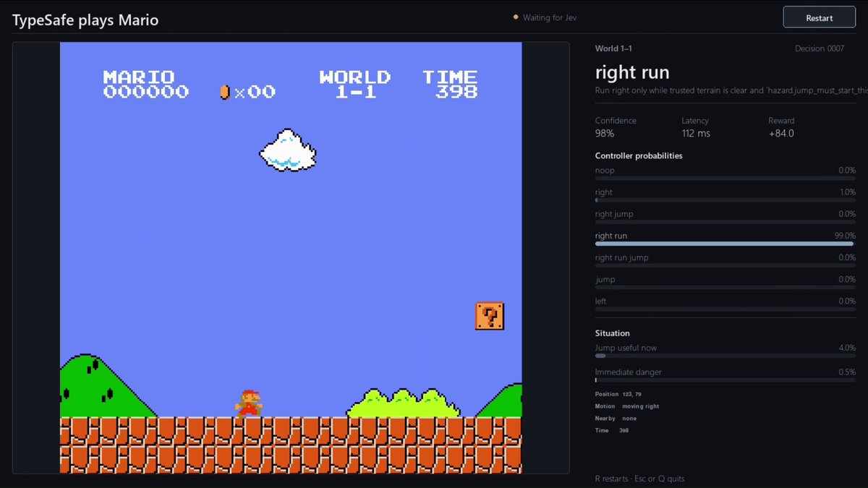Click the "000000" score in the game HUD

tap(146, 92)
